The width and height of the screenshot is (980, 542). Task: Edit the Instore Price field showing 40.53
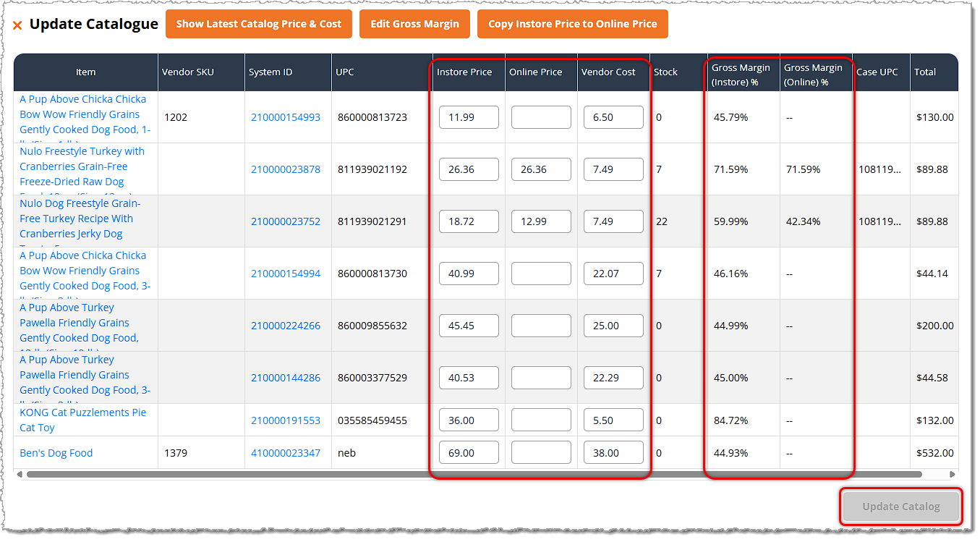coord(469,378)
